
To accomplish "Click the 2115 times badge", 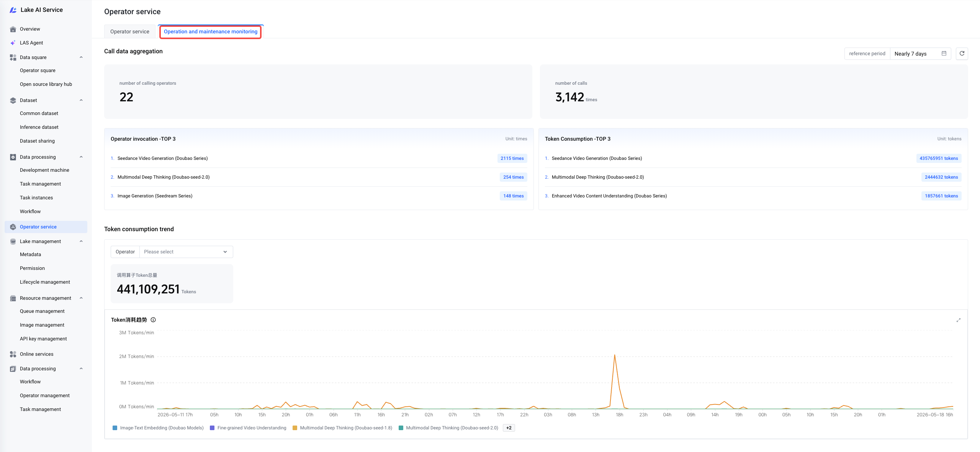I will tap(512, 158).
